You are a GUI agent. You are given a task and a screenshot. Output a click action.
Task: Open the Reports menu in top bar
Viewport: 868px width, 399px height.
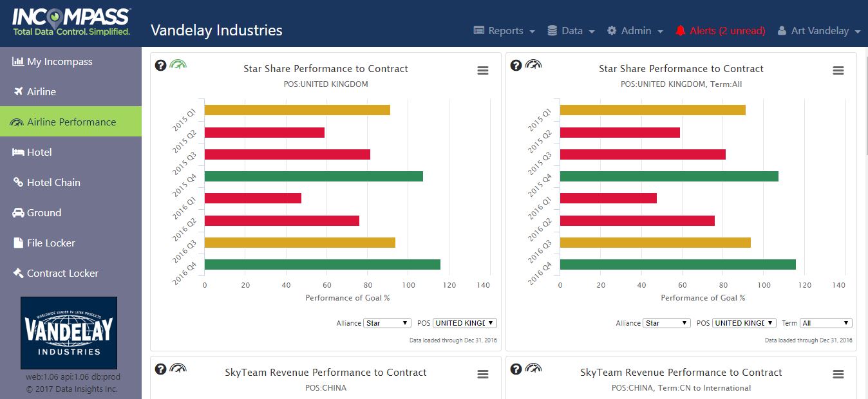point(504,31)
